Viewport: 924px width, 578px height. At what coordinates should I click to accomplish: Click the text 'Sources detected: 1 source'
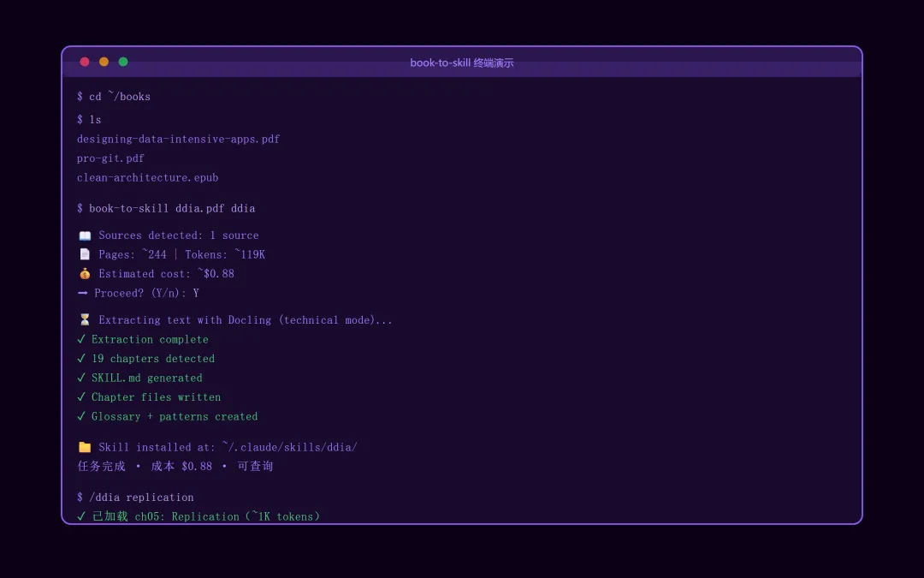179,235
